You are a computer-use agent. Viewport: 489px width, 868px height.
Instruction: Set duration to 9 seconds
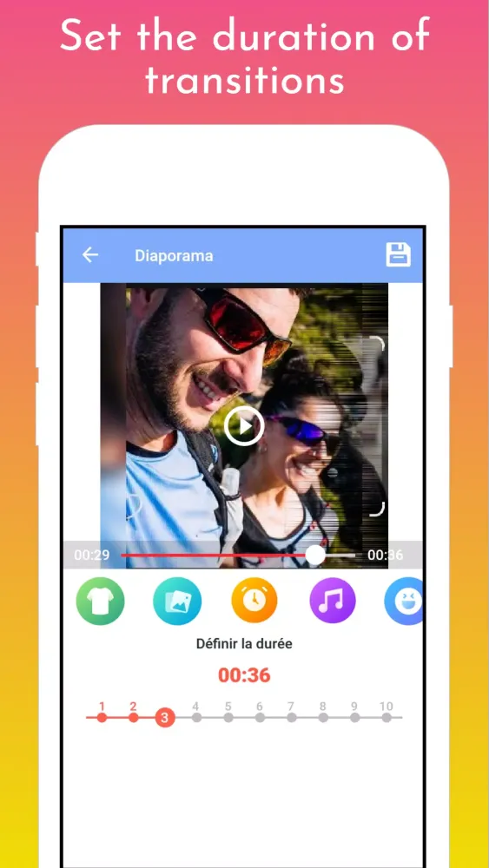click(354, 718)
